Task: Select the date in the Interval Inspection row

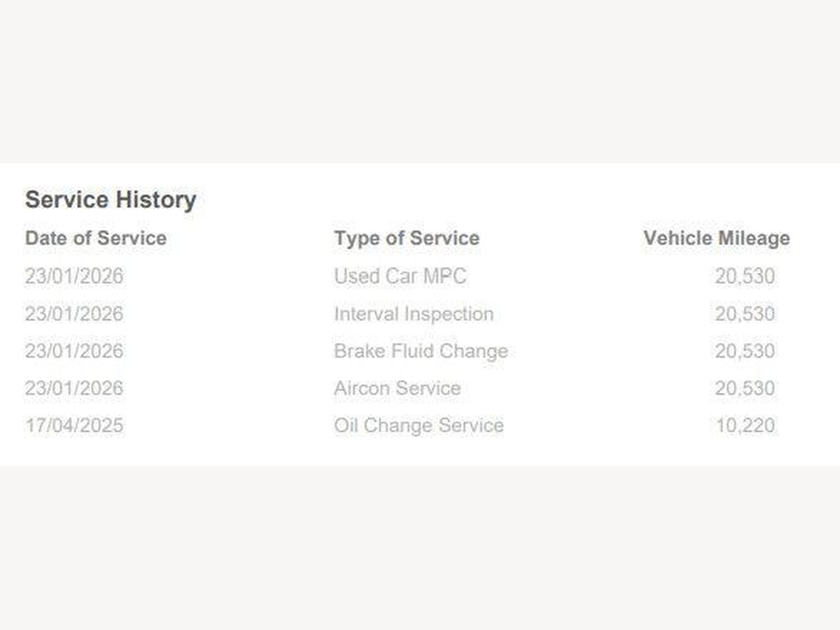Action: point(74,314)
